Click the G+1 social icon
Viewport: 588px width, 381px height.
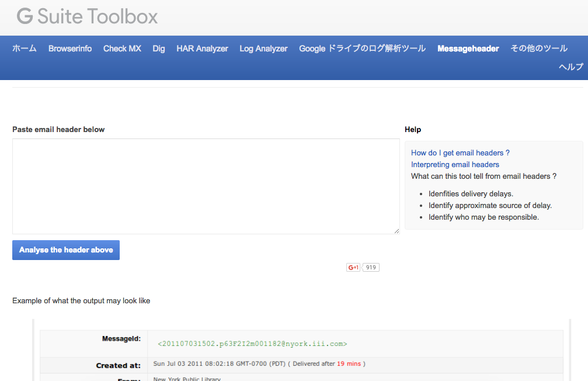click(353, 267)
